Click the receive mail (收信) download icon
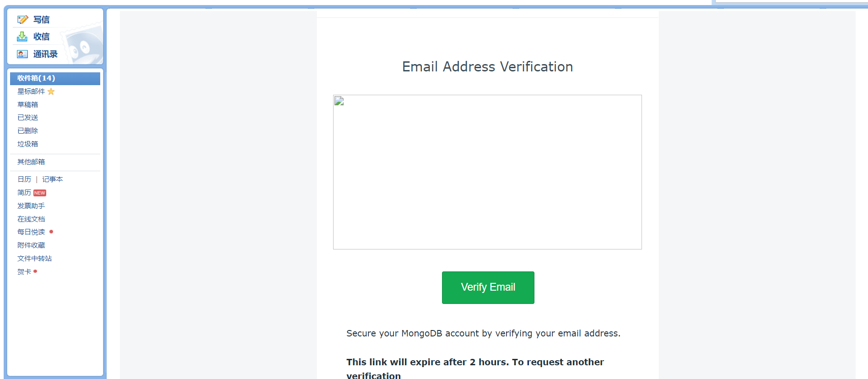This screenshot has width=868, height=379. click(x=22, y=37)
